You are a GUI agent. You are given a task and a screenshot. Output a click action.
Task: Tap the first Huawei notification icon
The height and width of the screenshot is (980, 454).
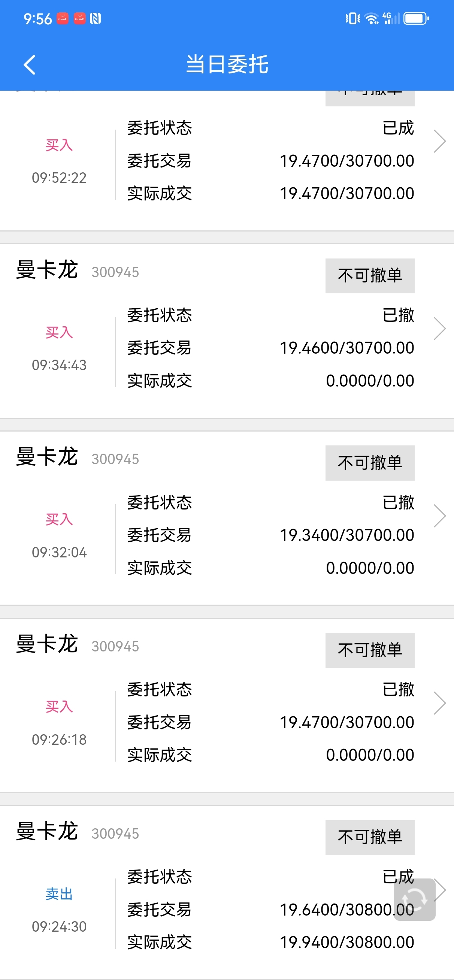pyautogui.click(x=63, y=18)
